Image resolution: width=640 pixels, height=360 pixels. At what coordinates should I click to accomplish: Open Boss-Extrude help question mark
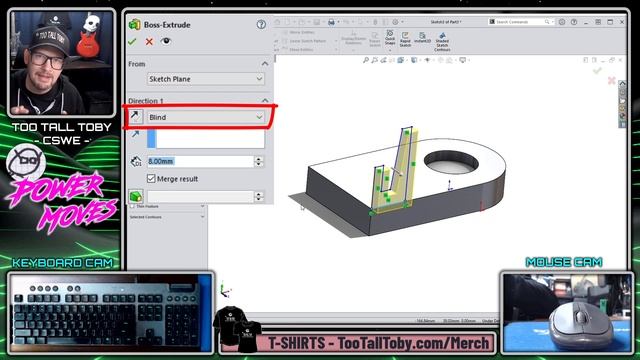pos(261,24)
